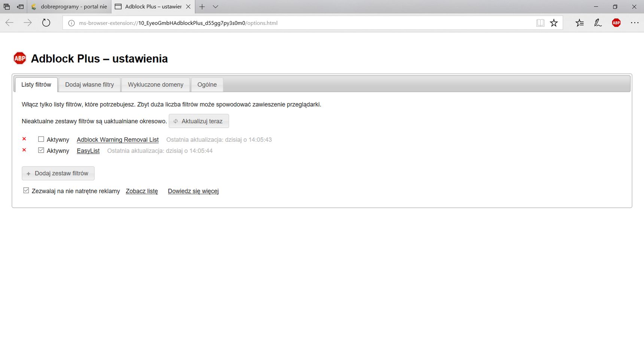The image size is (644, 346).
Task: Click Aktualizuj teraz button
Action: 199,121
